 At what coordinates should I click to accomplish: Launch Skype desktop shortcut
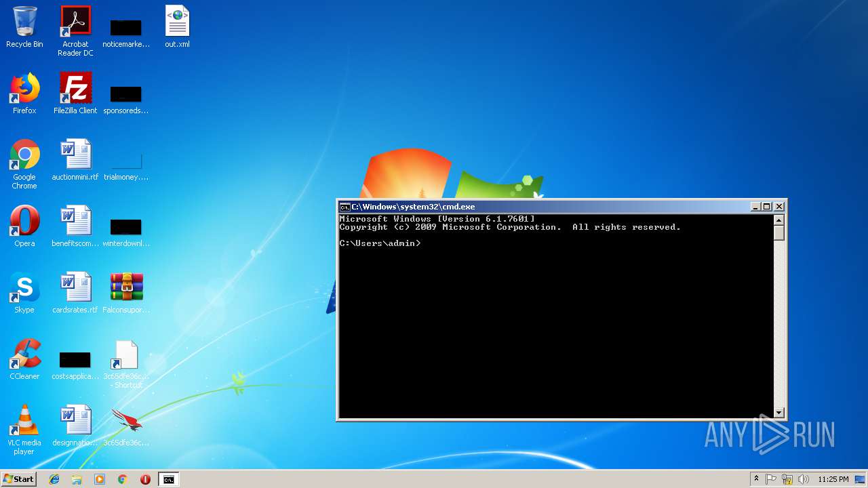[x=24, y=293]
